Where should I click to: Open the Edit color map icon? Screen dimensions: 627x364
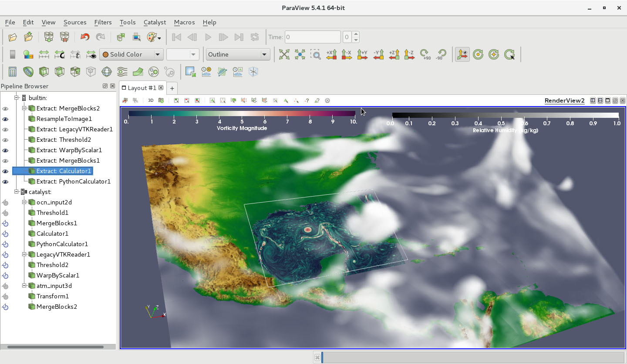(x=28, y=54)
